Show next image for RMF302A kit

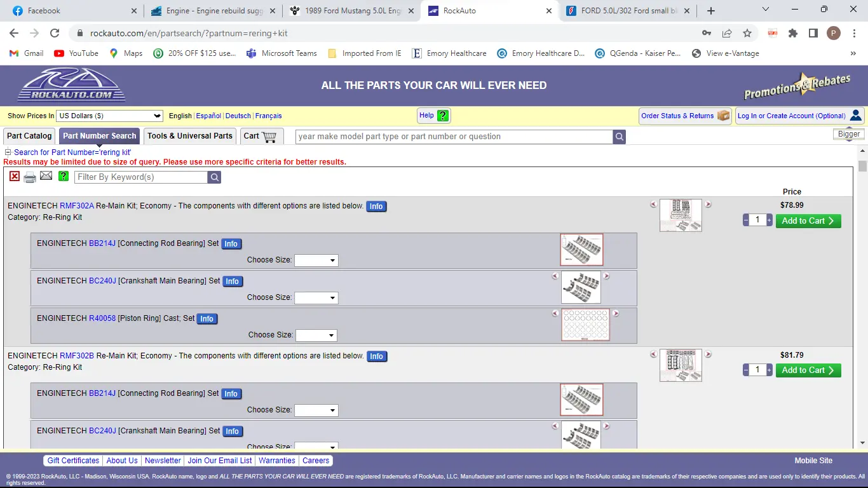coord(708,205)
